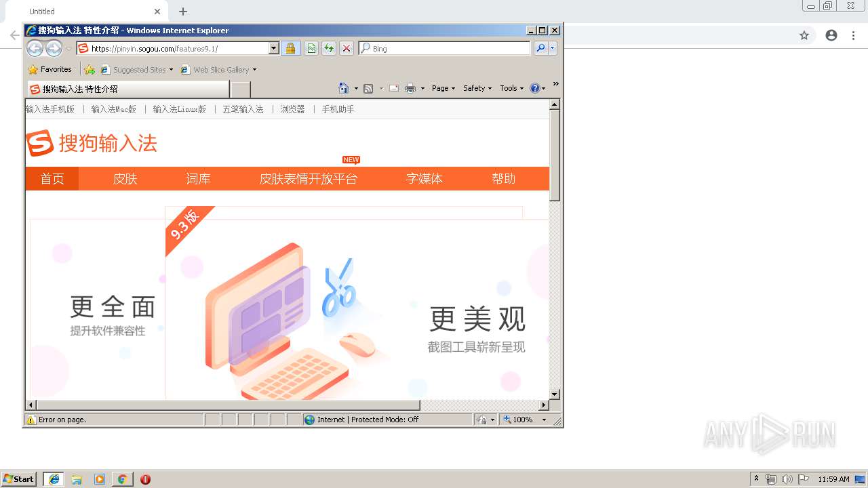Viewport: 868px width, 488px height.
Task: Open a new IE tab
Action: pos(241,89)
